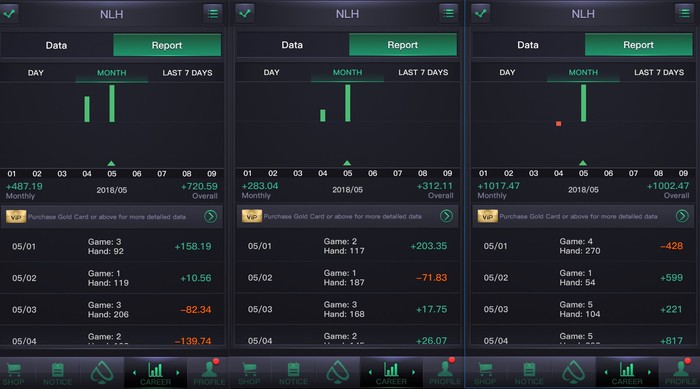
Task: Tap the spade logo in the left panel
Action: click(x=102, y=372)
